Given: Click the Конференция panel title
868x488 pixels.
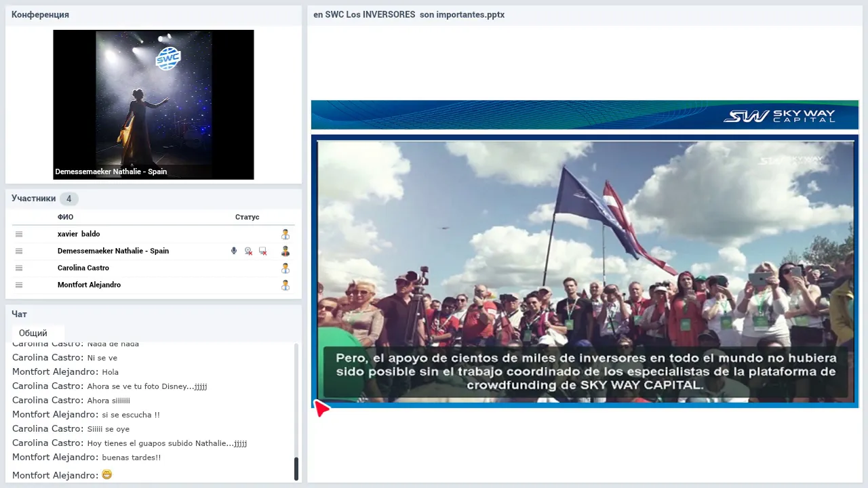Looking at the screenshot, I should 40,14.
